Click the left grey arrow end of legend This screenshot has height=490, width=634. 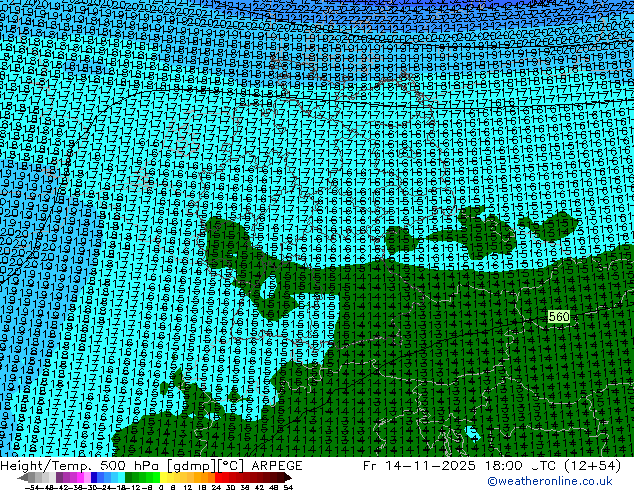[x=23, y=477]
